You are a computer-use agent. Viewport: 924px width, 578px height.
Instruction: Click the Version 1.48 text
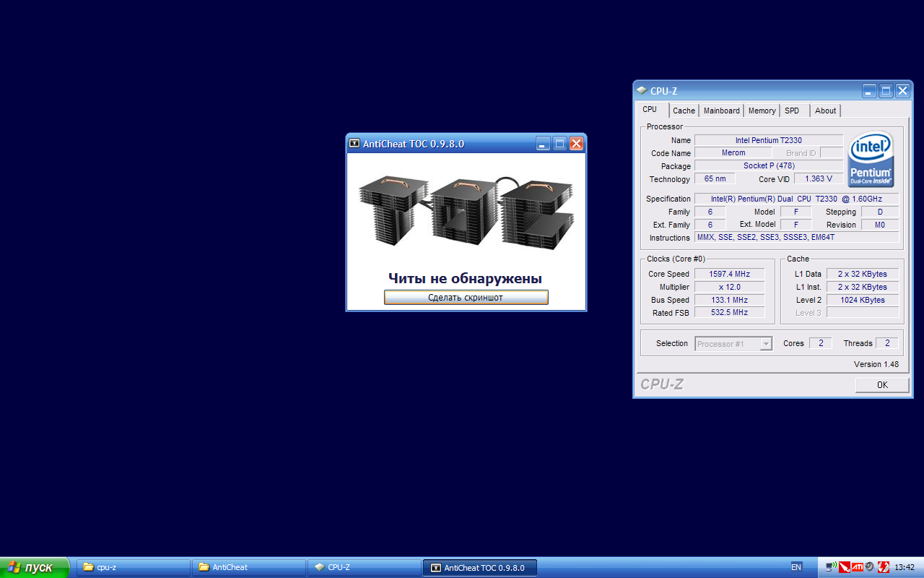tap(876, 364)
